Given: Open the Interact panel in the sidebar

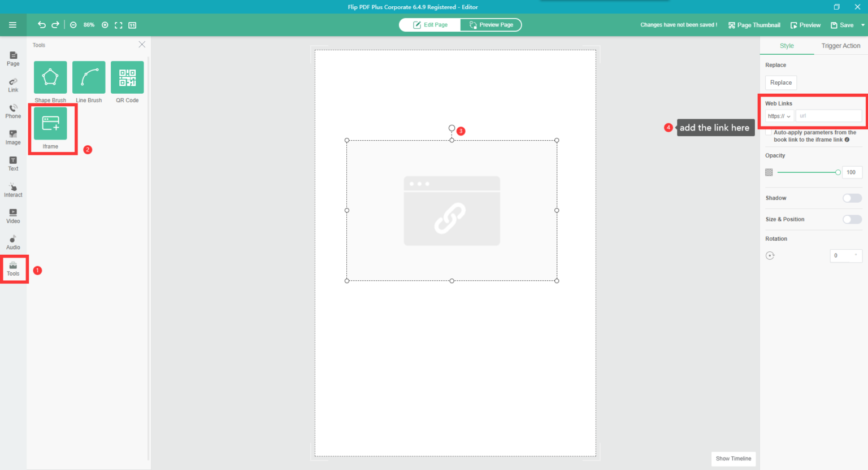Looking at the screenshot, I should [12, 189].
